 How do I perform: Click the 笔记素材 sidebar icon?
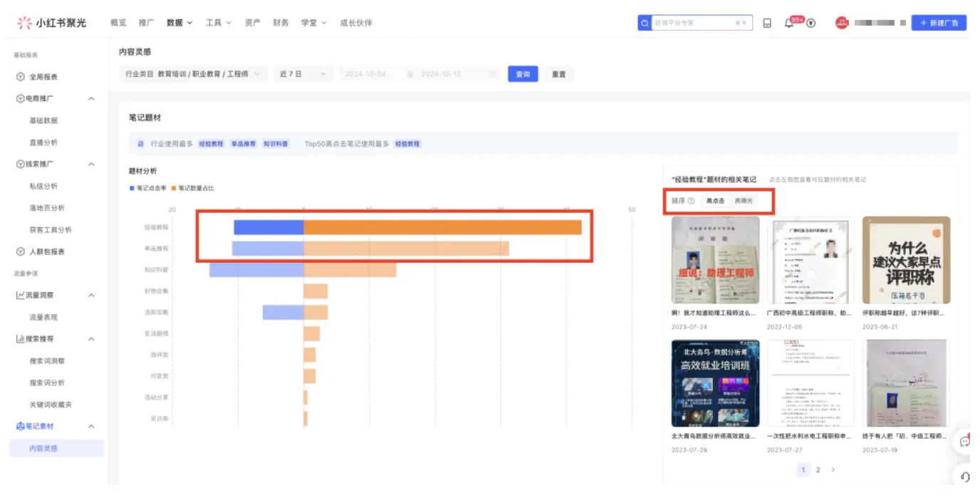tap(21, 426)
